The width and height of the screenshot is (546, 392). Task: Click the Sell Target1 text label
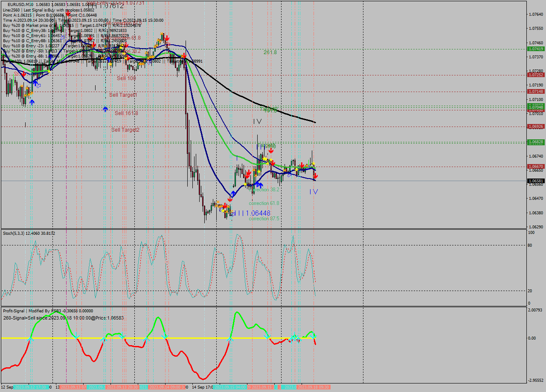tap(123, 95)
